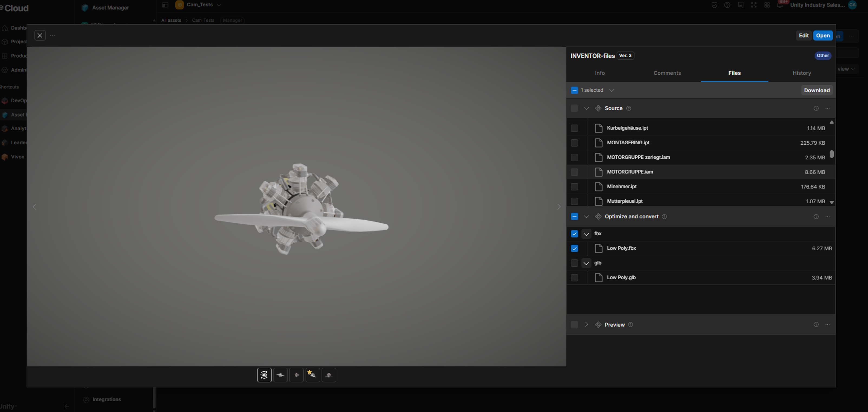
Task: Open Optimize and convert more options
Action: (x=828, y=217)
